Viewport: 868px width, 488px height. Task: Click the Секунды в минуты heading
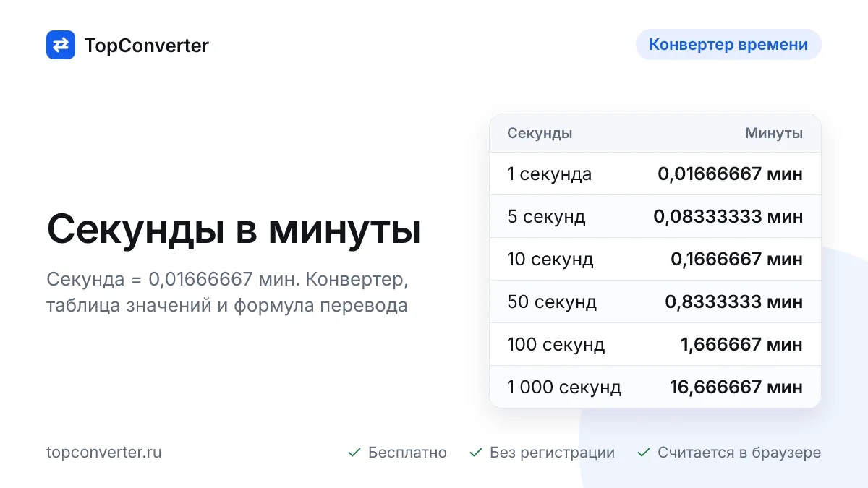234,230
